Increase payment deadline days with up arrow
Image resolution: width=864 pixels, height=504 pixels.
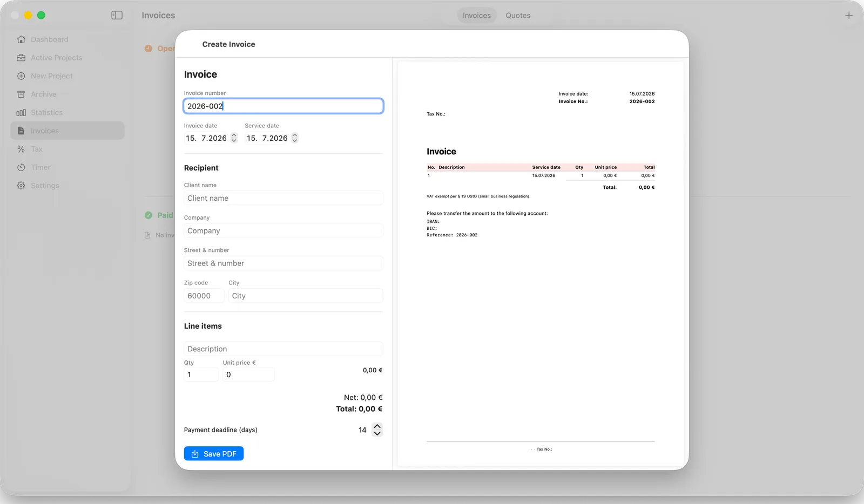tap(377, 426)
